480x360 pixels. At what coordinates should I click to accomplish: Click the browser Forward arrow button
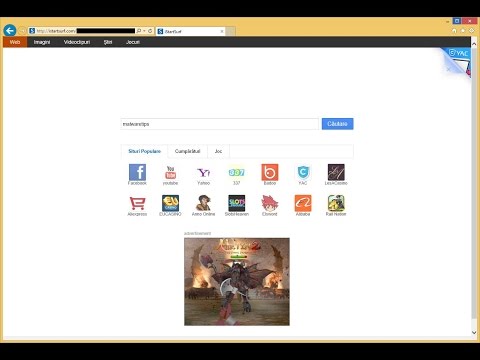(22, 31)
